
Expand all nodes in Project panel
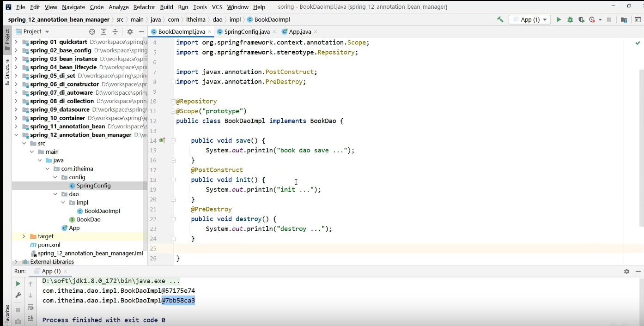(103, 31)
